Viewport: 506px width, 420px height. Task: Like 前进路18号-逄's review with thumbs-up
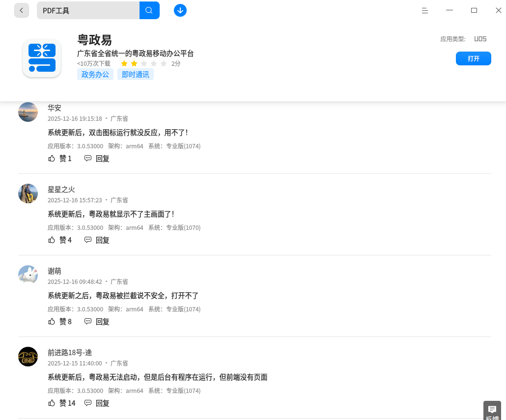tap(52, 403)
